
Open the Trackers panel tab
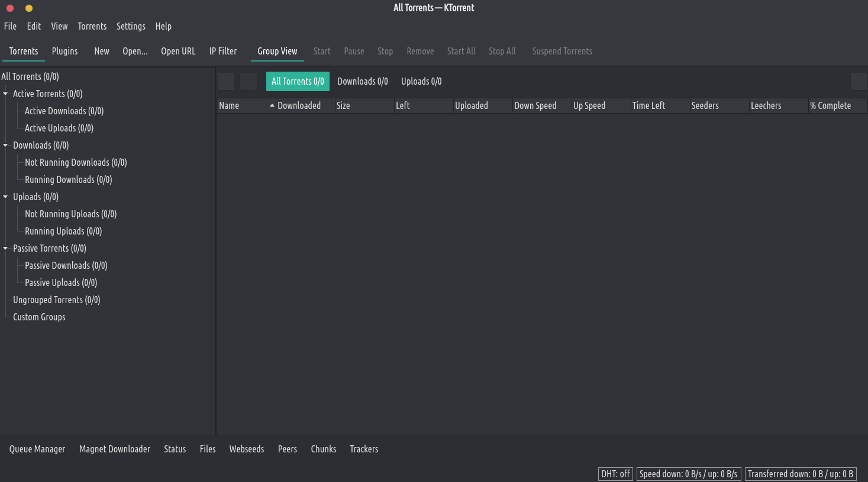coord(364,449)
